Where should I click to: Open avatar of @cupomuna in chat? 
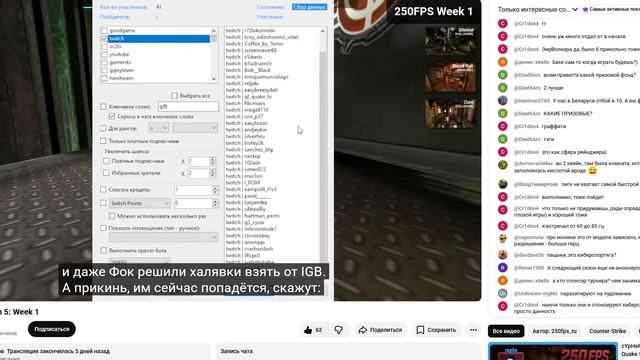[503, 238]
